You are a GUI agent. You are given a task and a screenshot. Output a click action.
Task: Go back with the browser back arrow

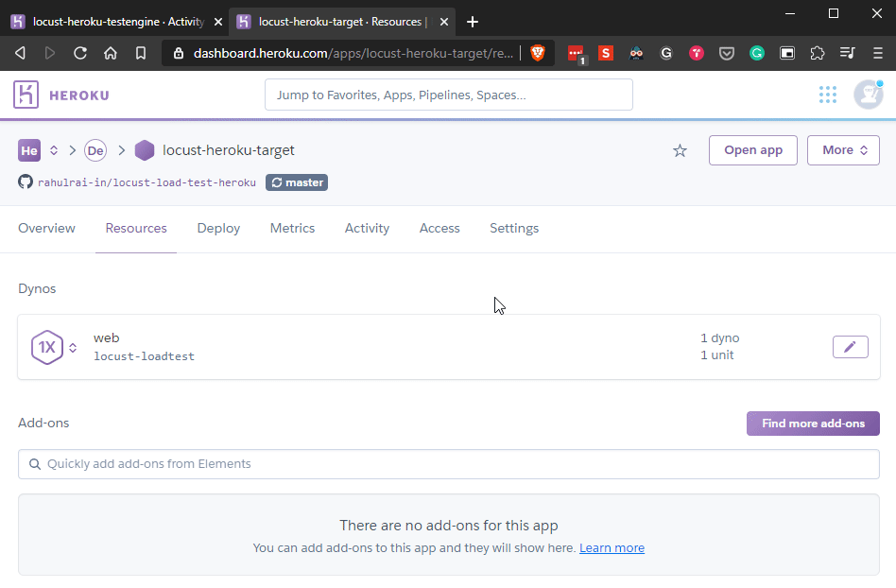tap(20, 53)
